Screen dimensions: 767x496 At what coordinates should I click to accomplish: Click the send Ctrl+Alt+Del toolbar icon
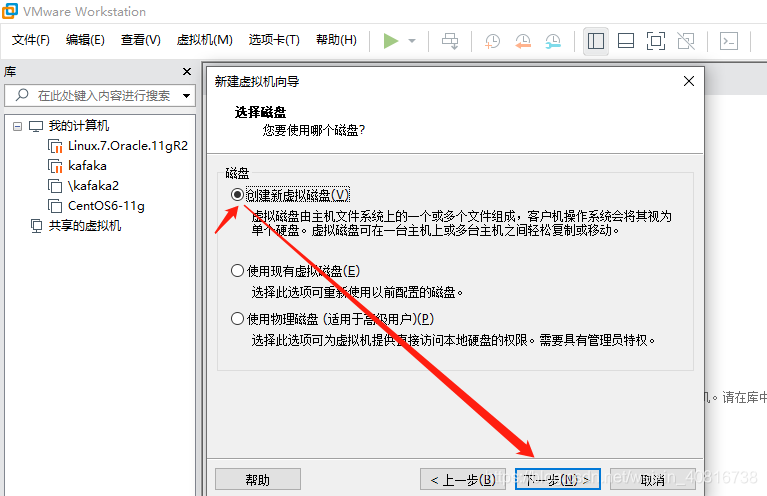(450, 41)
